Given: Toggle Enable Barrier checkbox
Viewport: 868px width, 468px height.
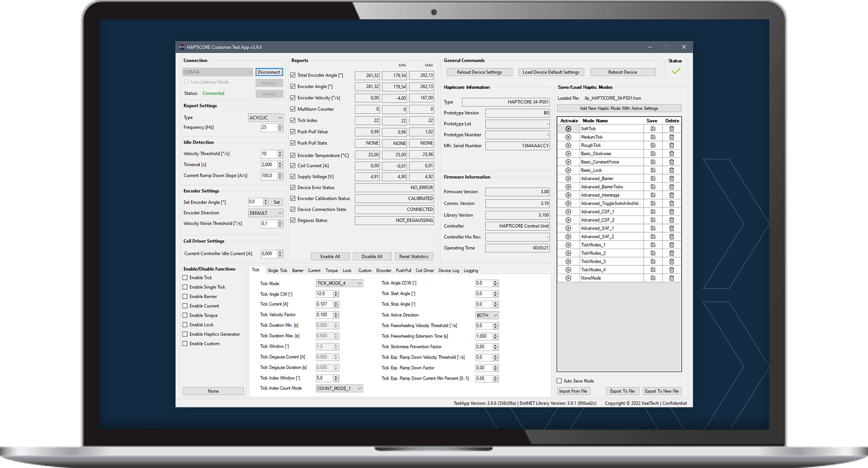Looking at the screenshot, I should click(x=185, y=297).
